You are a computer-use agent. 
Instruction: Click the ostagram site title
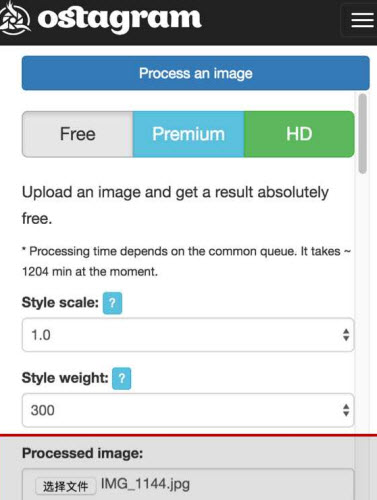119,19
